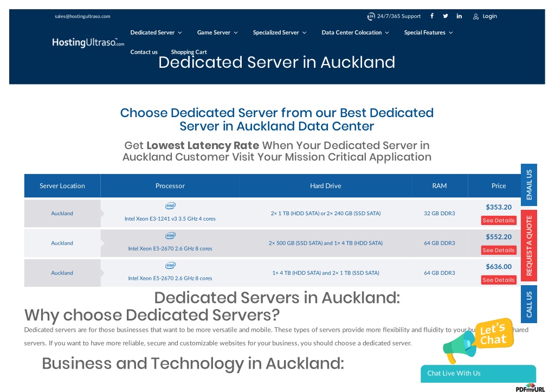Open the Data Center Colocation menu
This screenshot has height=392, width=555.
click(351, 33)
